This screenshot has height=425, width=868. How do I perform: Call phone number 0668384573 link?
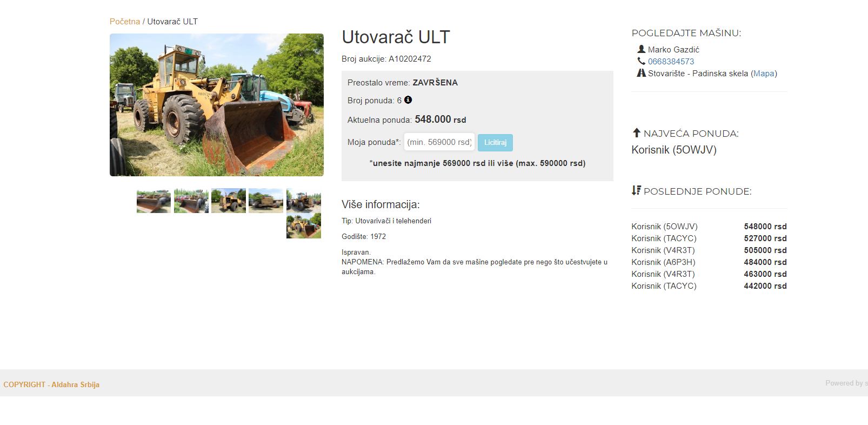point(671,62)
